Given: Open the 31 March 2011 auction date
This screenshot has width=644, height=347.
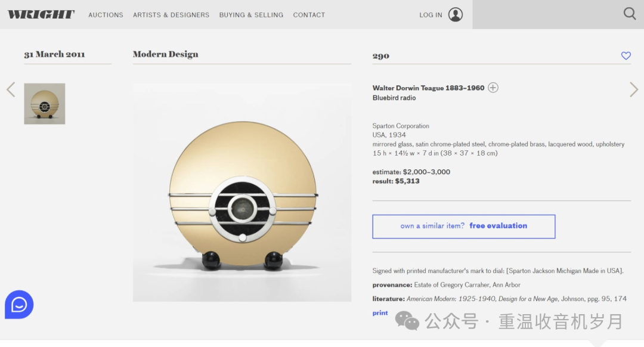Looking at the screenshot, I should 54,54.
